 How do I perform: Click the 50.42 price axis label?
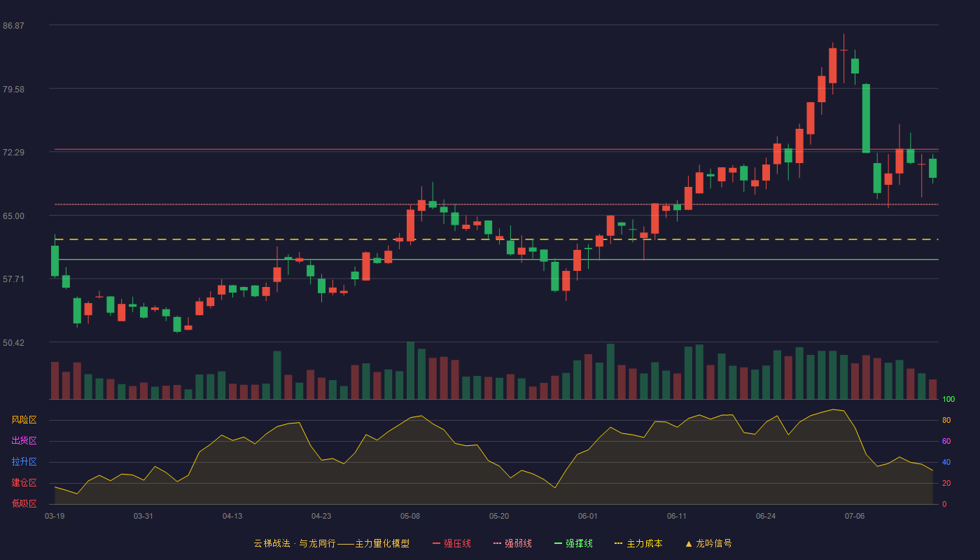13,343
